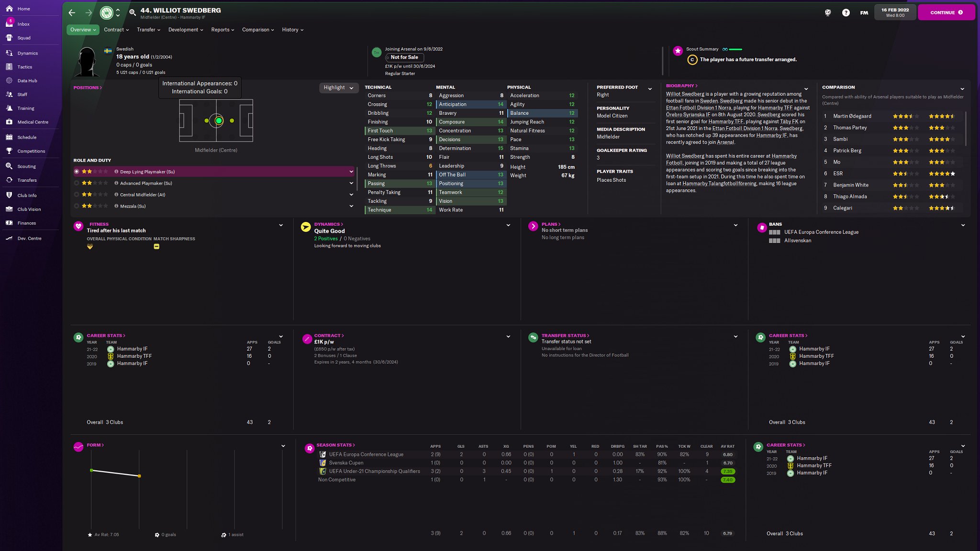
Task: Click the Hammarby IF club badge icon
Action: (106, 13)
